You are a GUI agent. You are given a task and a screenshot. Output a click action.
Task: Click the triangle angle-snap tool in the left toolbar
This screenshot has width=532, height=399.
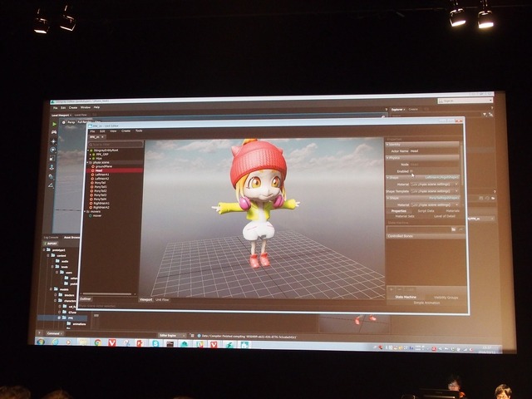click(51, 185)
